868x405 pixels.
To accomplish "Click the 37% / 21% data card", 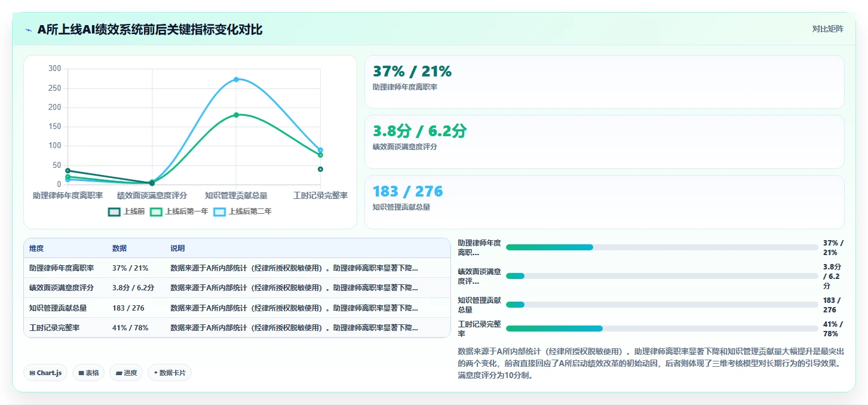I will 604,82.
